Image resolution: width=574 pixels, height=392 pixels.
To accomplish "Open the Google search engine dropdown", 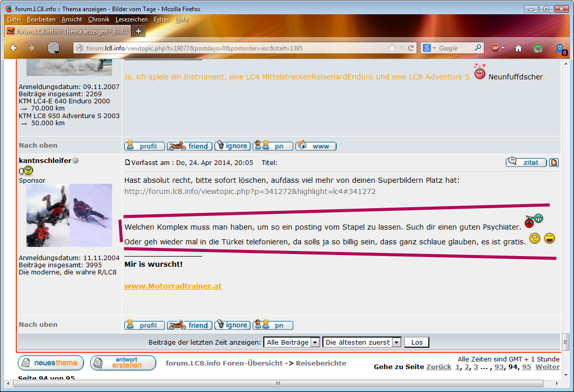I will (429, 48).
